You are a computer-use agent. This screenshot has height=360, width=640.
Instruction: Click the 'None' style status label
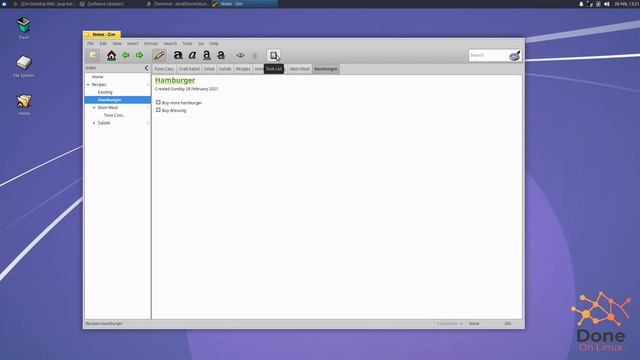tap(474, 323)
